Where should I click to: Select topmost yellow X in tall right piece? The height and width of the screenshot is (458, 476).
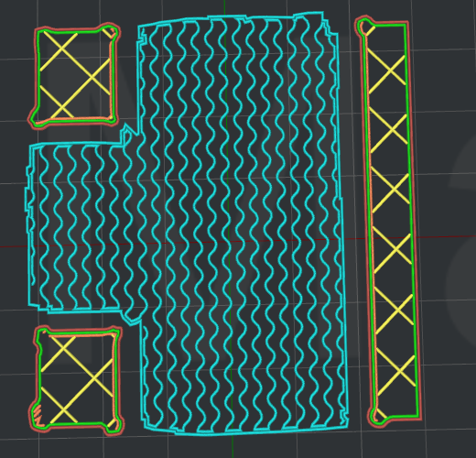coord(386,71)
